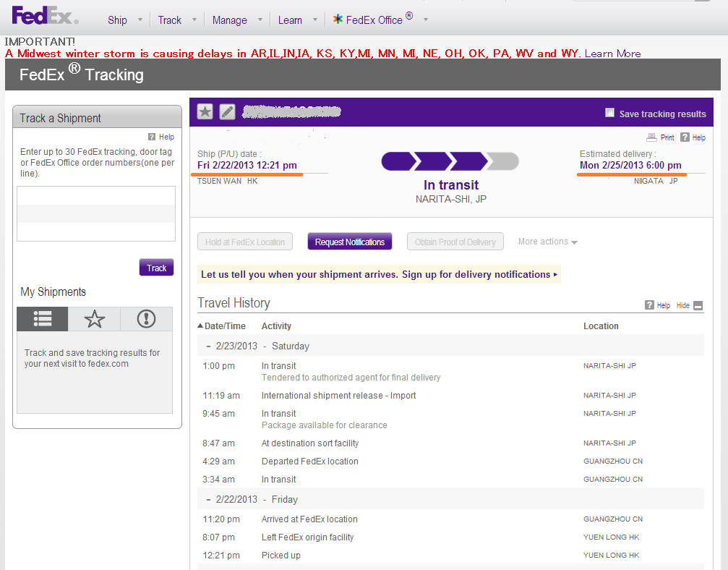Click the Hide link for Travel History

(683, 305)
